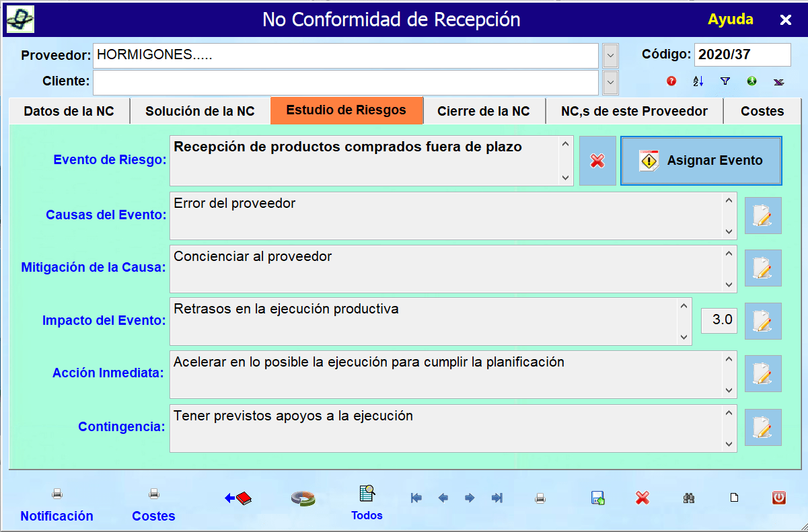Switch to Datos de la NC tab
808x532 pixels.
tap(69, 111)
